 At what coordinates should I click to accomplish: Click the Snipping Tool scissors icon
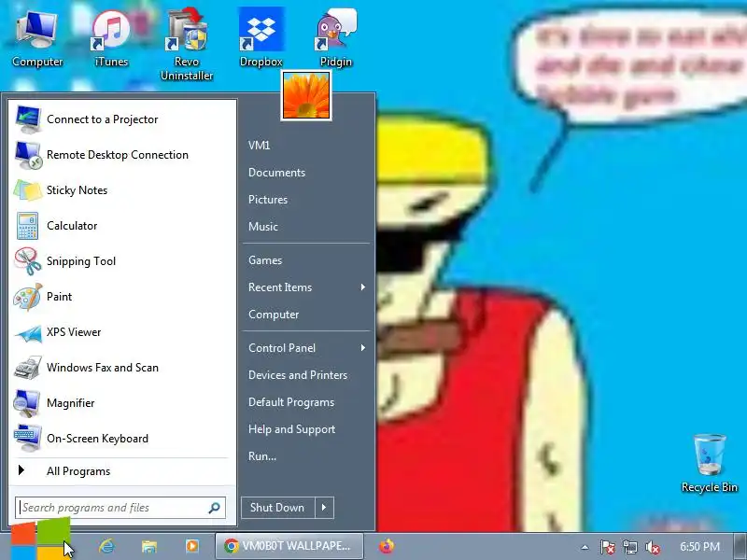(28, 261)
